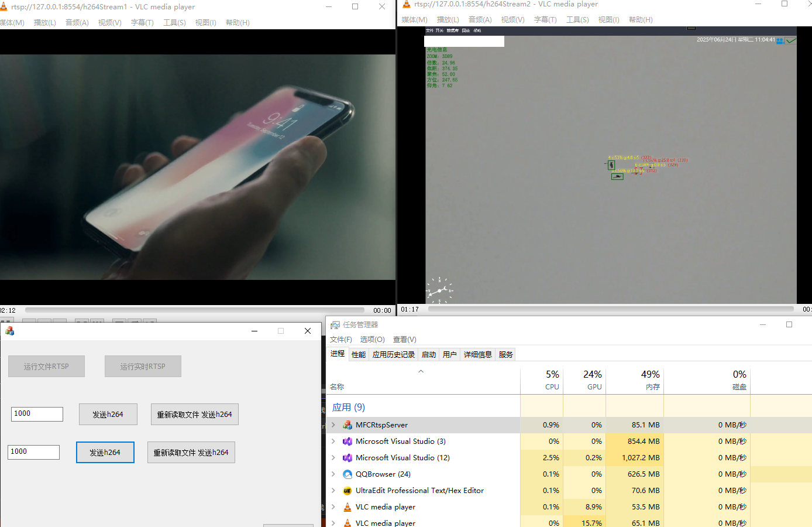Click the Visual Studio icon in the Microsoft Visual Studio (12) row
The height and width of the screenshot is (527, 812).
click(x=347, y=458)
